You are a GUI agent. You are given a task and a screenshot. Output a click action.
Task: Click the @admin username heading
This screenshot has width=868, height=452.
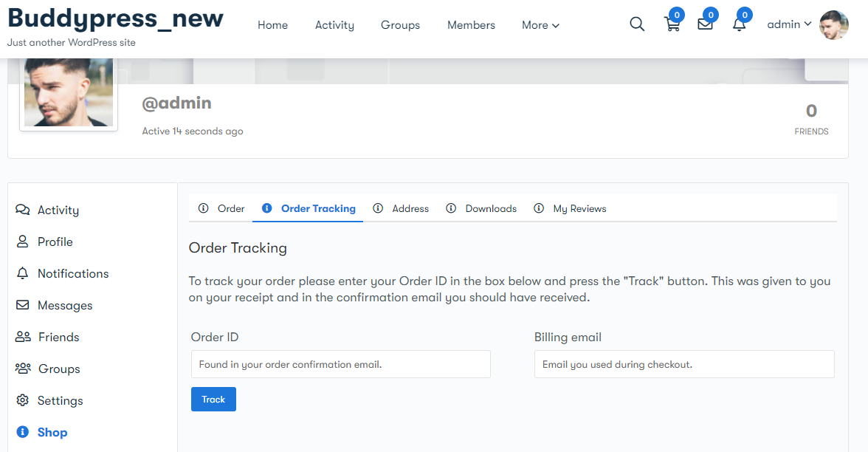coord(176,103)
